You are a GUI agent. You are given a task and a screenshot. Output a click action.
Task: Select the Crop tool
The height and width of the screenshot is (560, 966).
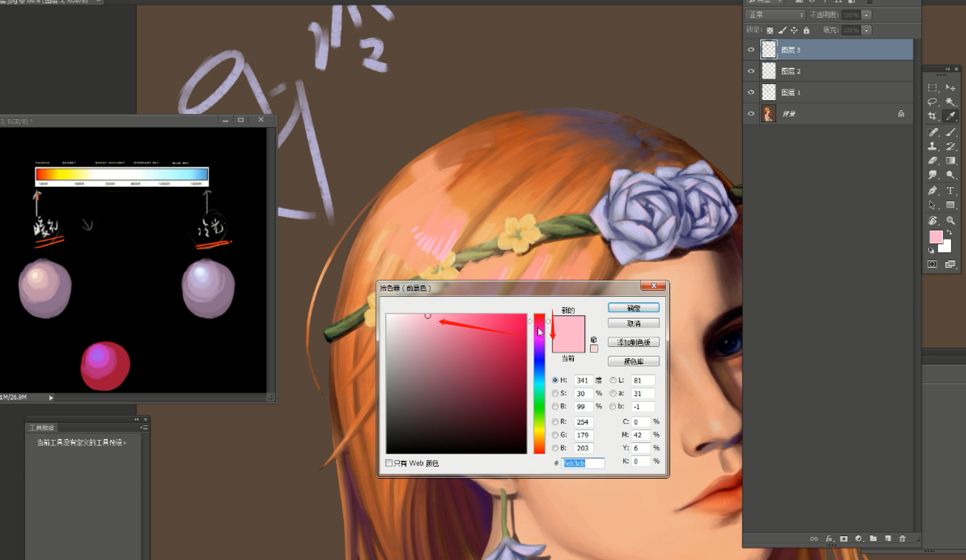pyautogui.click(x=932, y=116)
